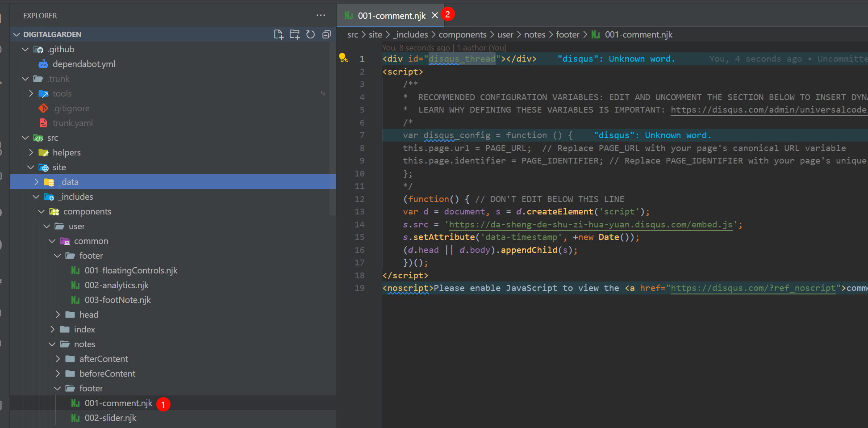Click 001-comment.njk in the breadcrumb
Viewport: 868px width, 428px height.
tap(638, 34)
